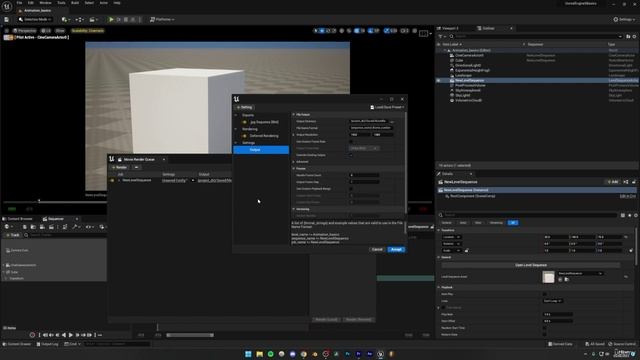Viewport: 640px width, 360px height.
Task: Click the Sequencer play forward button
Action: pos(70,335)
